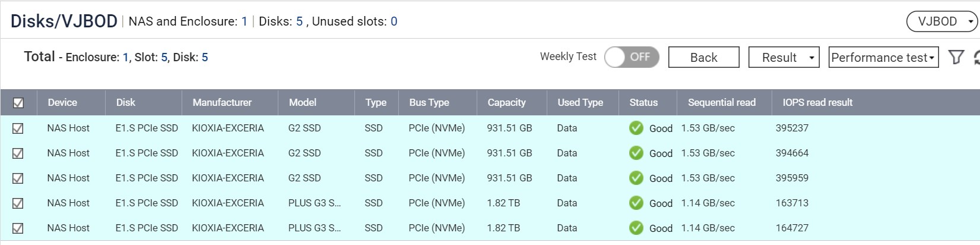980x245 pixels.
Task: Uncheck the first disk row checkbox
Action: [x=18, y=128]
